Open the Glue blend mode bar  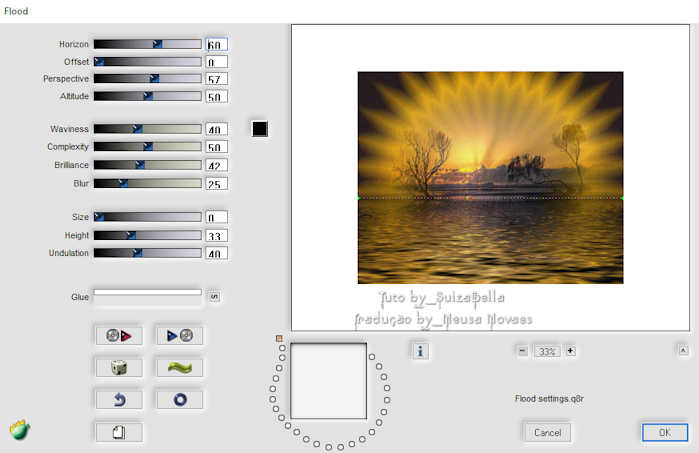click(x=148, y=292)
